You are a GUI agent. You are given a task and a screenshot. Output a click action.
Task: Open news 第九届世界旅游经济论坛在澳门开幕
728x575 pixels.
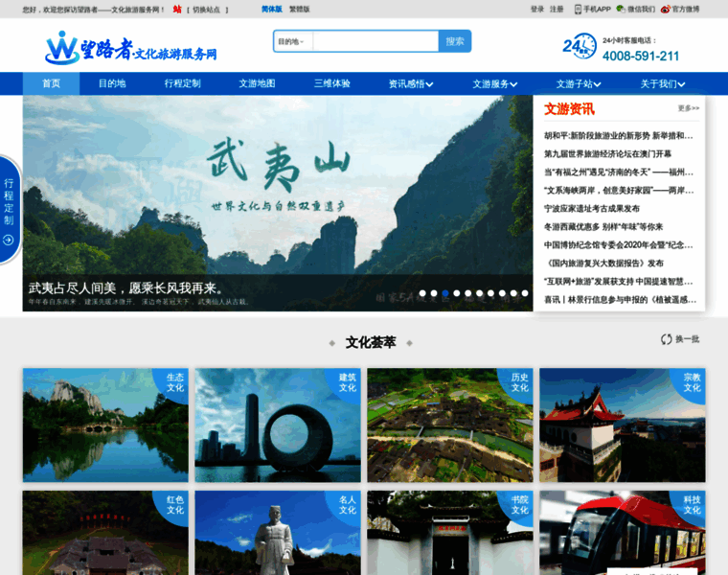click(607, 153)
